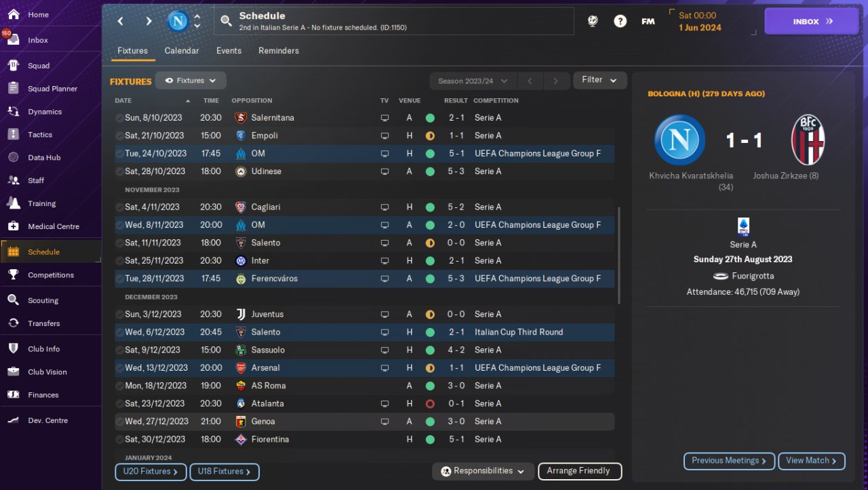Open U20 Fixtures

pyautogui.click(x=151, y=472)
